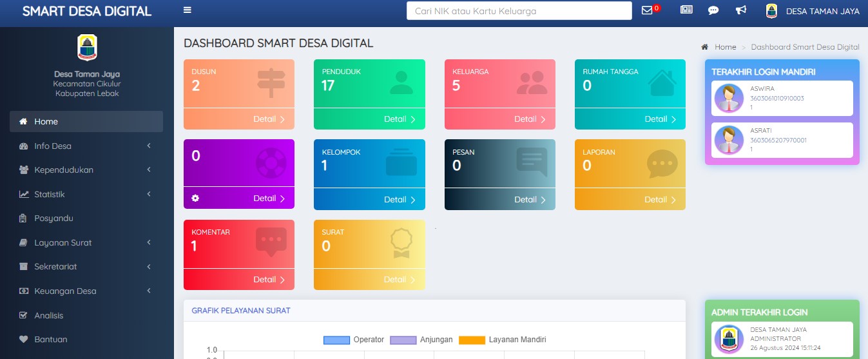868x359 pixels.
Task: Click the award ribbon icon on Surat card
Action: pyautogui.click(x=401, y=244)
